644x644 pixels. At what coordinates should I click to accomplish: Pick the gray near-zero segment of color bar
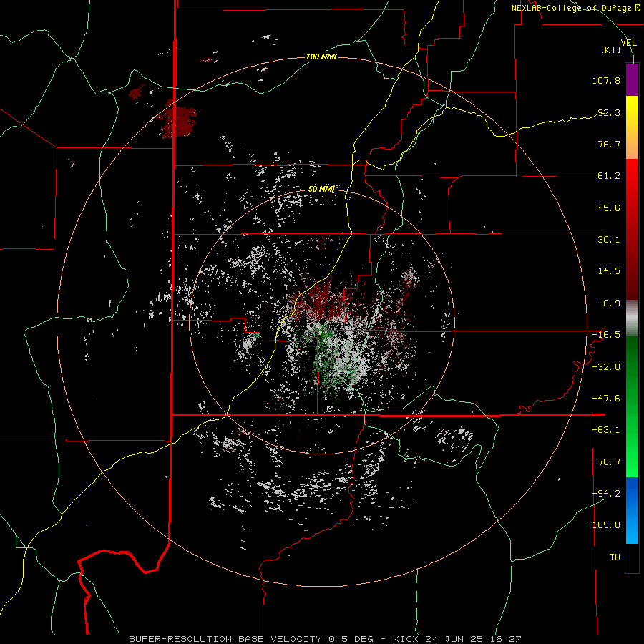(632, 318)
